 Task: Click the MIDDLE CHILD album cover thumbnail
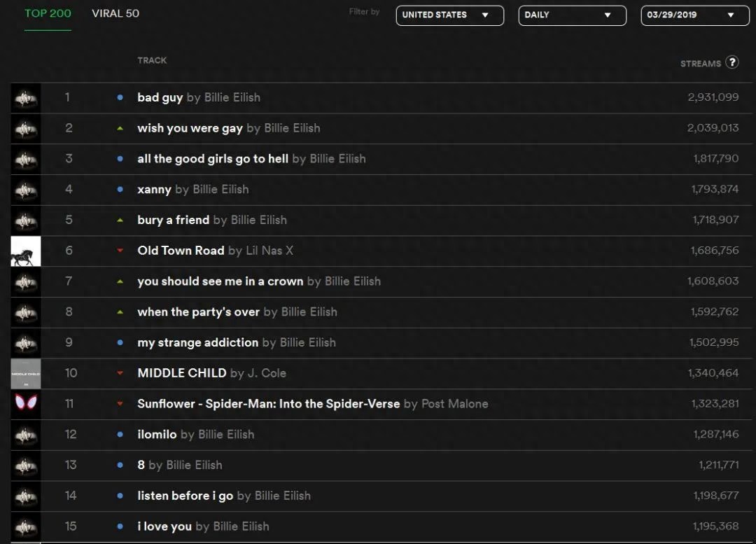[26, 373]
